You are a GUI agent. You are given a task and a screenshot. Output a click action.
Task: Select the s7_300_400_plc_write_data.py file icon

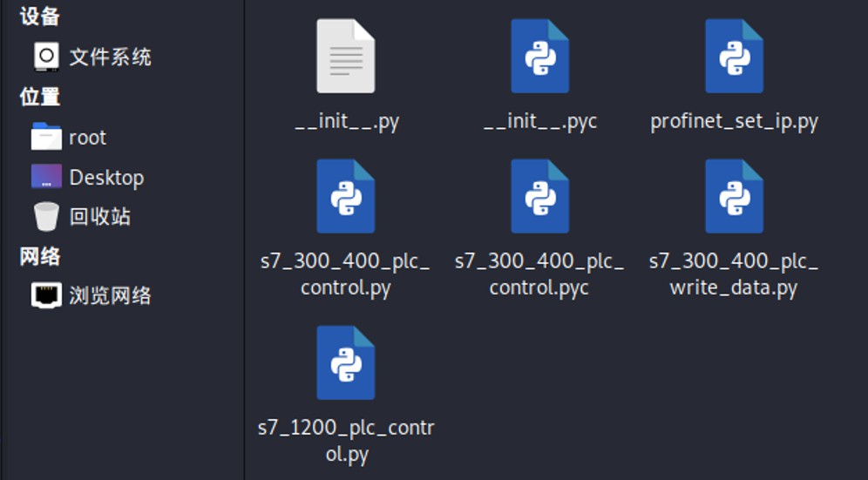click(x=734, y=196)
